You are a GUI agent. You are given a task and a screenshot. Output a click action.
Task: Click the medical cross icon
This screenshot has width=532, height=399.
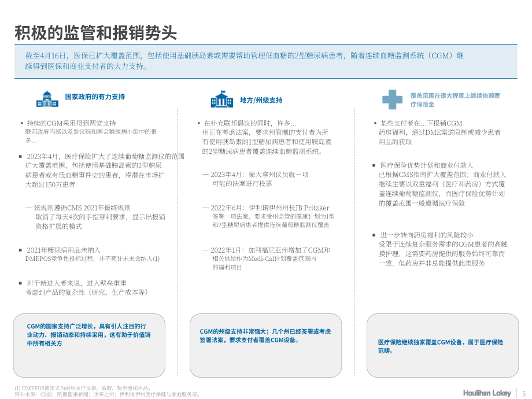tap(392, 99)
